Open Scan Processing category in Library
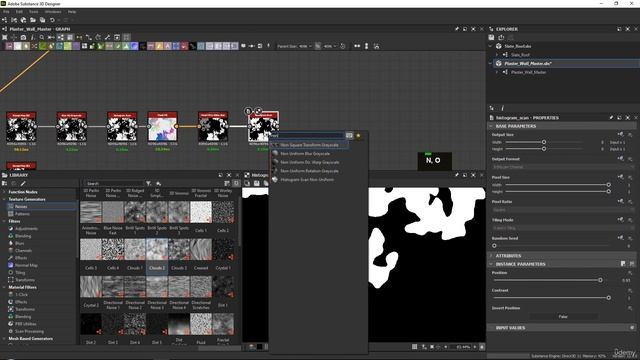The height and width of the screenshot is (360, 640). click(29, 331)
